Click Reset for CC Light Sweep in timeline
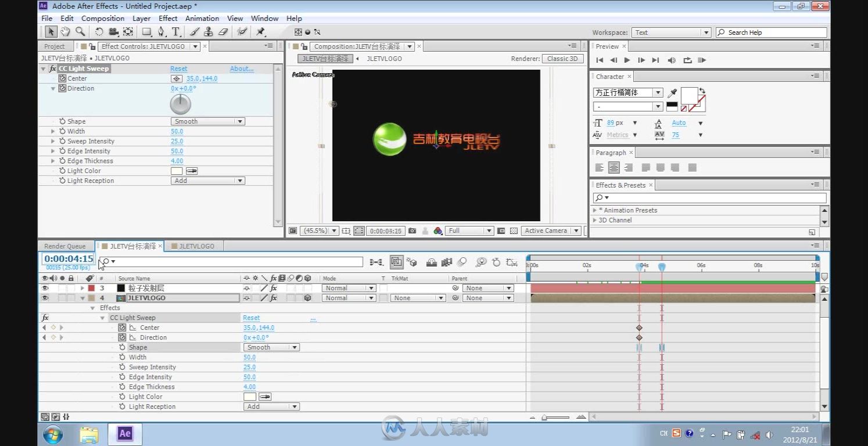The image size is (868, 446). pyautogui.click(x=252, y=318)
